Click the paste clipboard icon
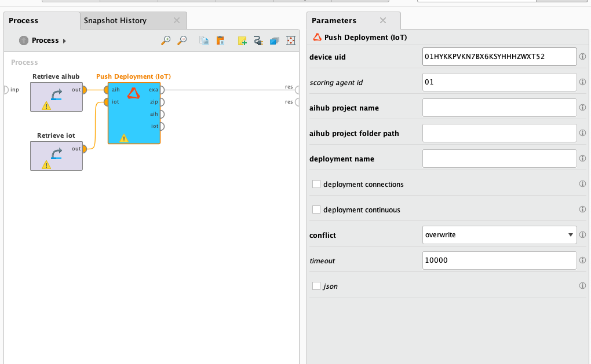 point(220,41)
